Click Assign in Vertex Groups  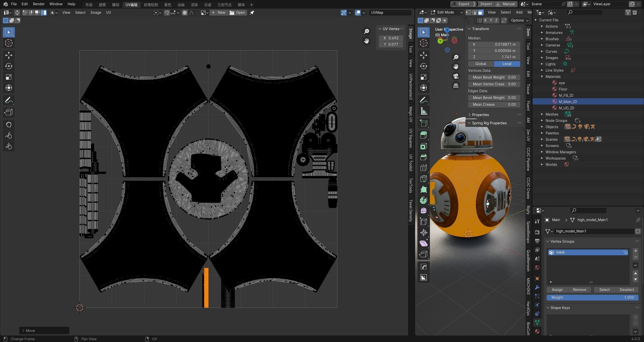click(557, 290)
